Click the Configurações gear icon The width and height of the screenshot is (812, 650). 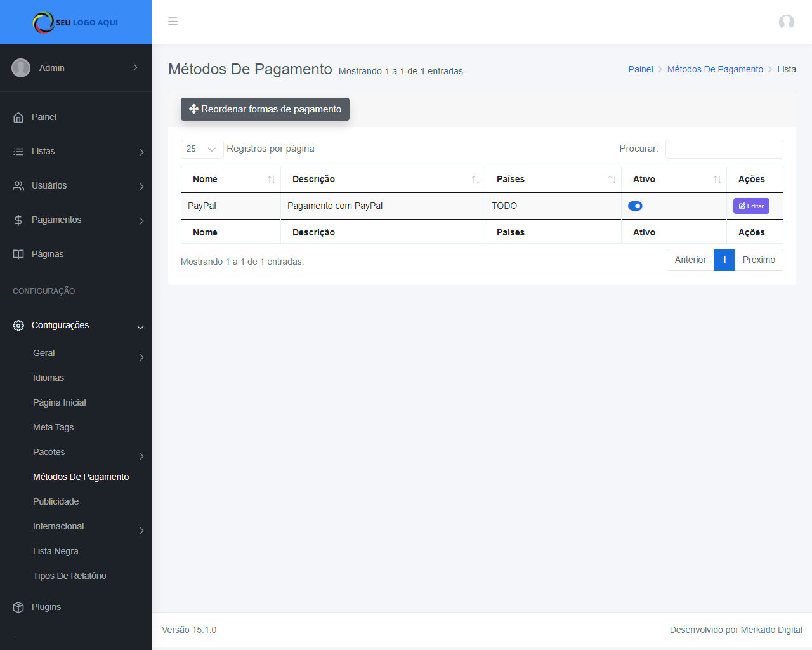pos(18,326)
